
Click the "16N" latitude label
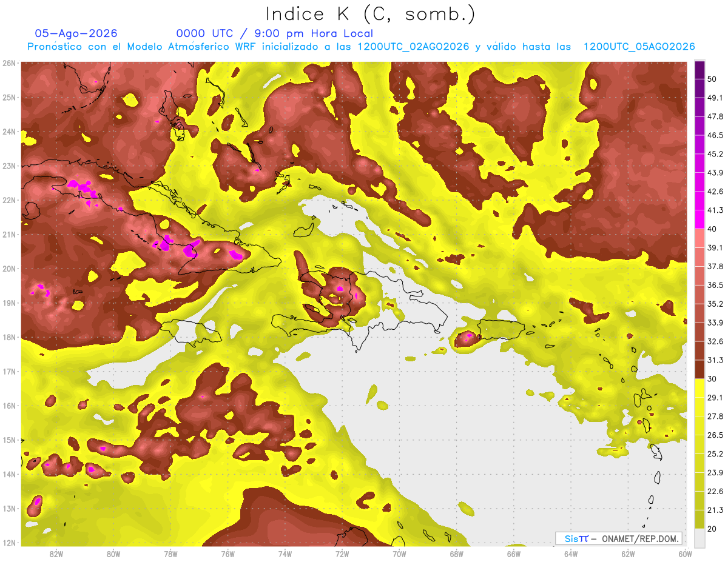(9, 406)
